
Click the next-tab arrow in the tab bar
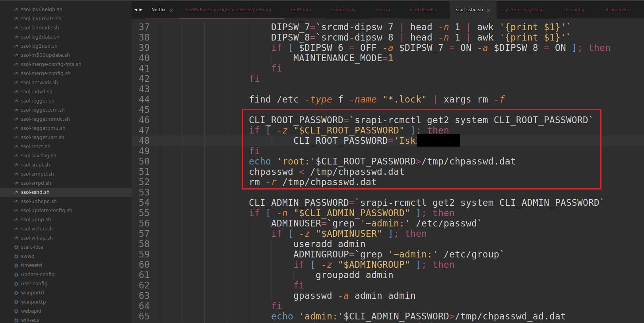coord(140,10)
